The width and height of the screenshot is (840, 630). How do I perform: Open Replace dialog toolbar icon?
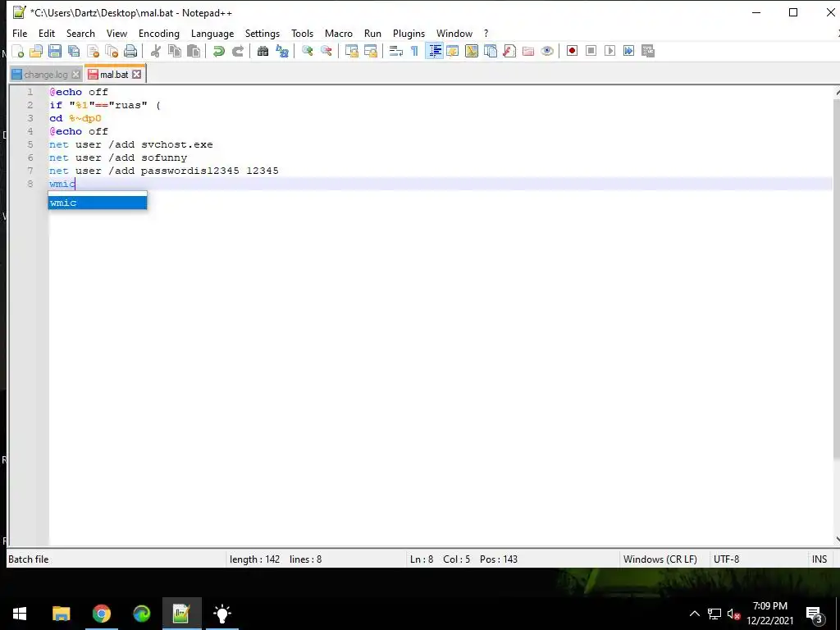(x=282, y=51)
